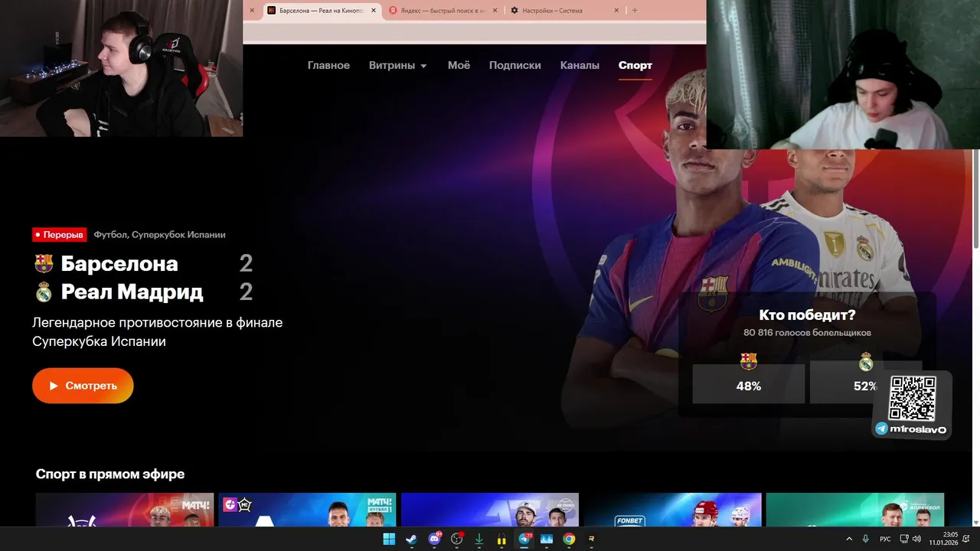The width and height of the screenshot is (980, 551).
Task: Click Real Madrid crest in the poll
Action: (866, 361)
